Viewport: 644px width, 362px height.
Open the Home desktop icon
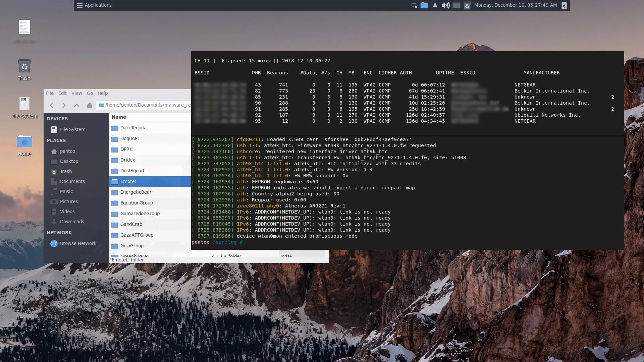tap(24, 145)
